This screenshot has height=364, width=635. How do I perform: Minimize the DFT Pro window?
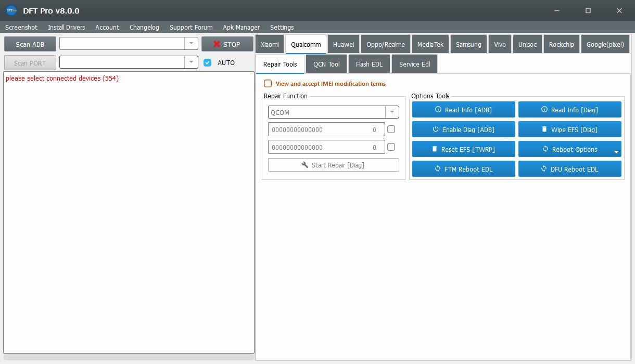tap(557, 10)
